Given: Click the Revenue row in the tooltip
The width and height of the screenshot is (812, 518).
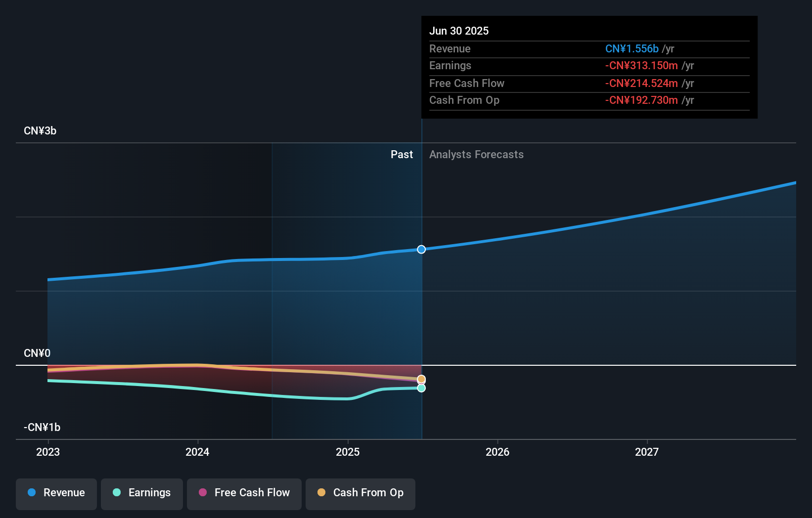Looking at the screenshot, I should coord(588,48).
